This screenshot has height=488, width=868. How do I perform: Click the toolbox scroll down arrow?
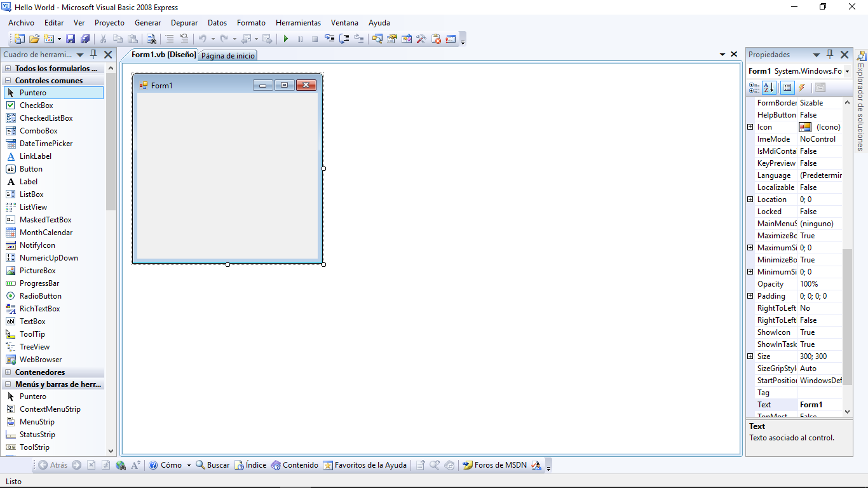click(x=111, y=451)
